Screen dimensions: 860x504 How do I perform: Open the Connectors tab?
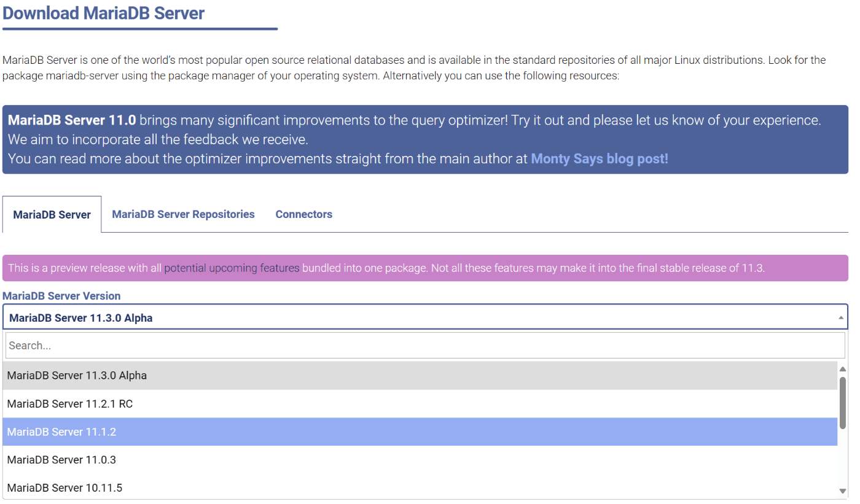pos(303,214)
